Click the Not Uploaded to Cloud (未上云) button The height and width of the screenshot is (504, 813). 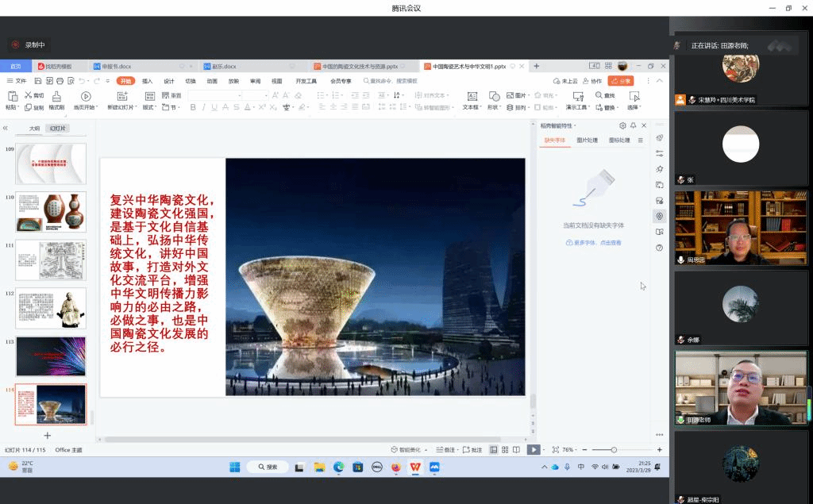pos(565,81)
